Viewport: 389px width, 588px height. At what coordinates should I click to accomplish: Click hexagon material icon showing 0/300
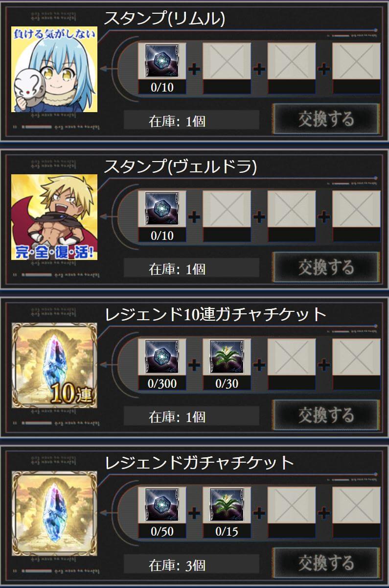click(162, 356)
